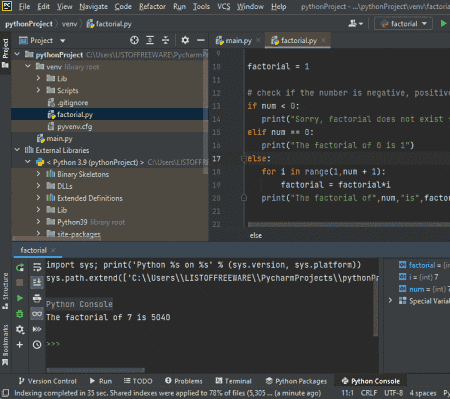The width and height of the screenshot is (450, 399).
Task: Open the Project side tab
Action: pos(5,53)
